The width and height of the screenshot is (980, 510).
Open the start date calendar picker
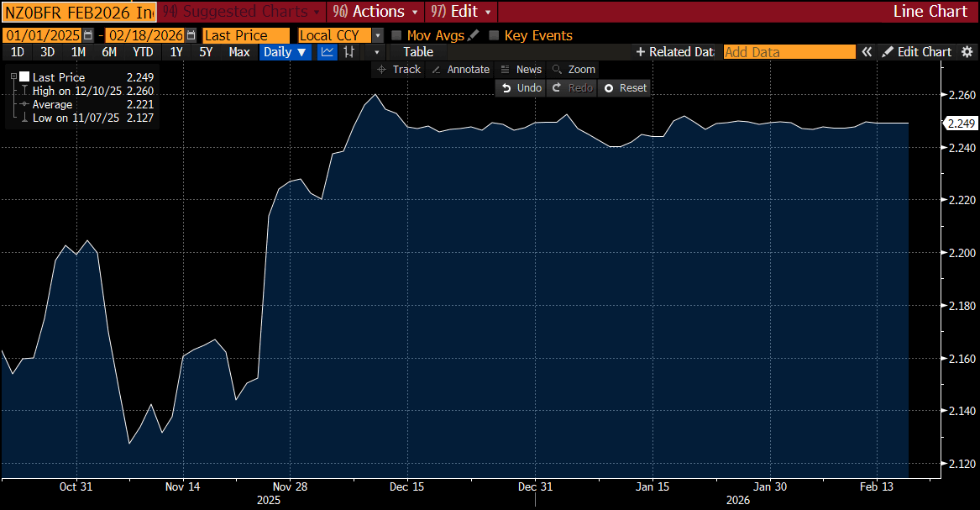88,35
